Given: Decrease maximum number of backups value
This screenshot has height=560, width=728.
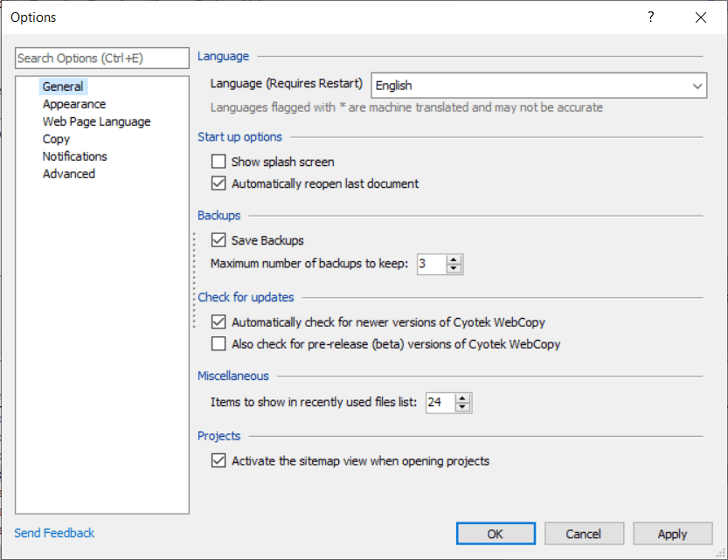Looking at the screenshot, I should pyautogui.click(x=454, y=268).
